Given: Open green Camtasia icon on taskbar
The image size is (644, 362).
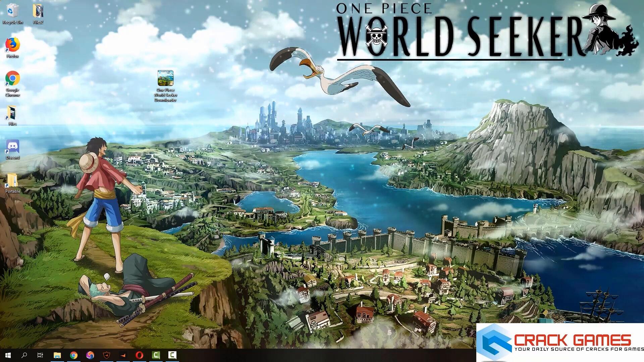Looking at the screenshot, I should tap(156, 355).
